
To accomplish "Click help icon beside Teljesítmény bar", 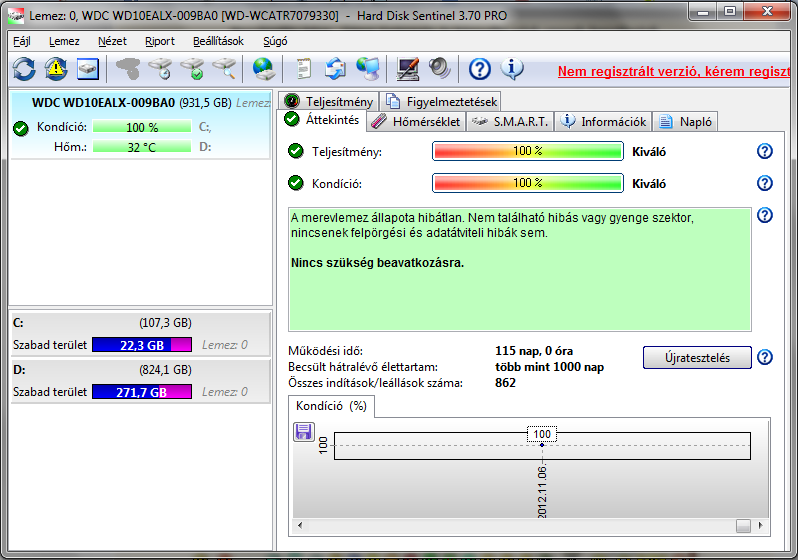I will [x=764, y=151].
